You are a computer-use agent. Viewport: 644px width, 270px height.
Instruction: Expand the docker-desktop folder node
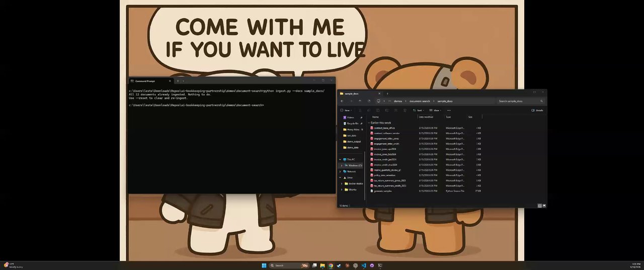[x=342, y=183]
